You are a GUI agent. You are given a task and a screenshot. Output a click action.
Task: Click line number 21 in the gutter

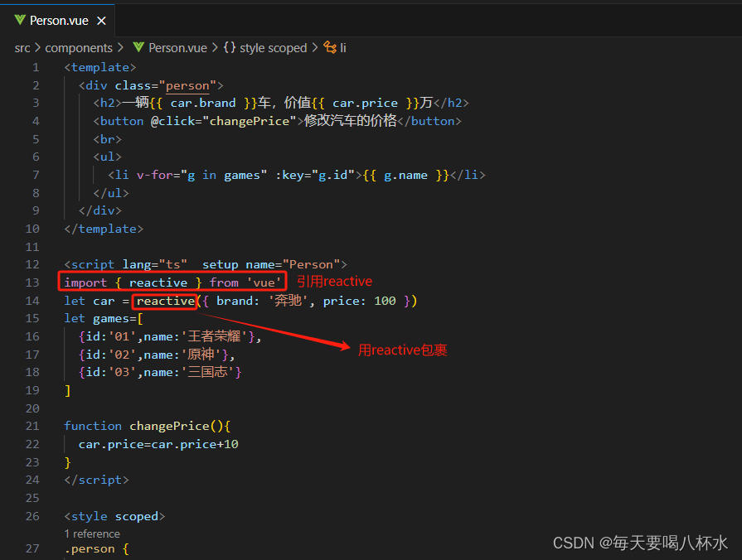pos(32,426)
